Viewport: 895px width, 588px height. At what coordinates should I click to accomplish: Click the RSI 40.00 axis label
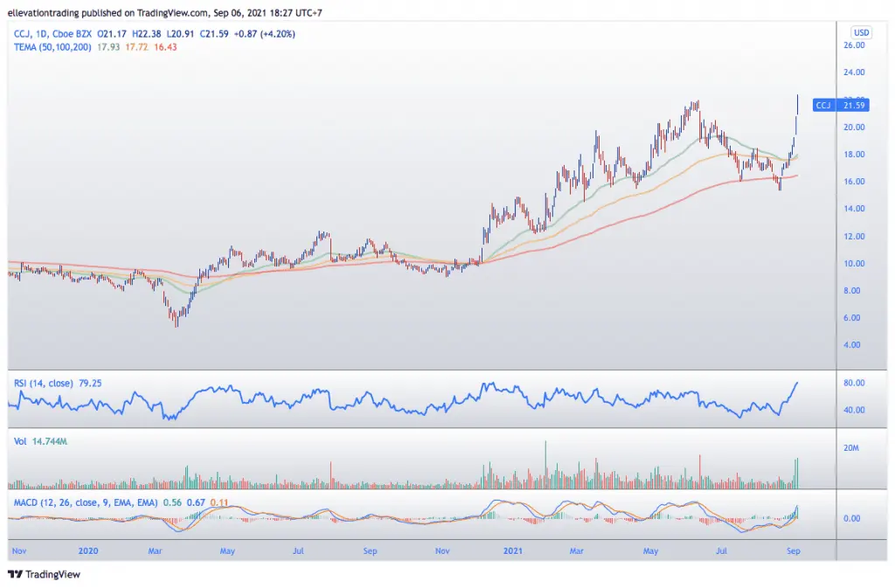click(854, 410)
